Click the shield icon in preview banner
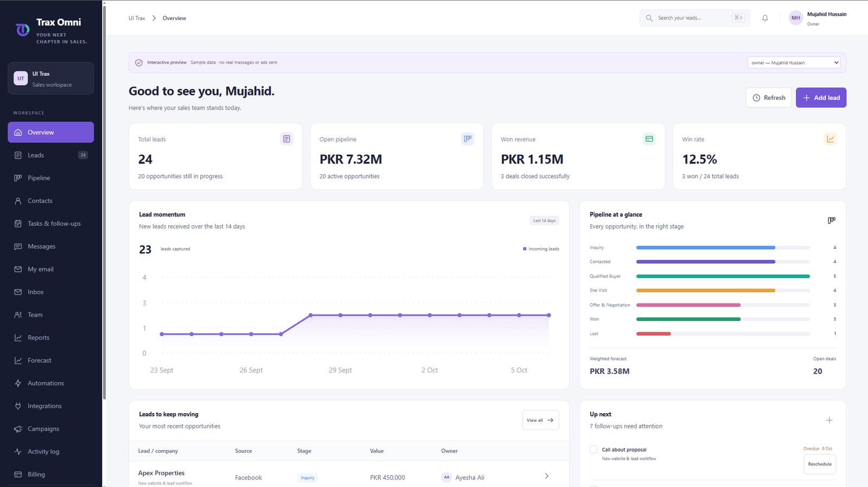Viewport: 868px width, 487px height. tap(139, 62)
